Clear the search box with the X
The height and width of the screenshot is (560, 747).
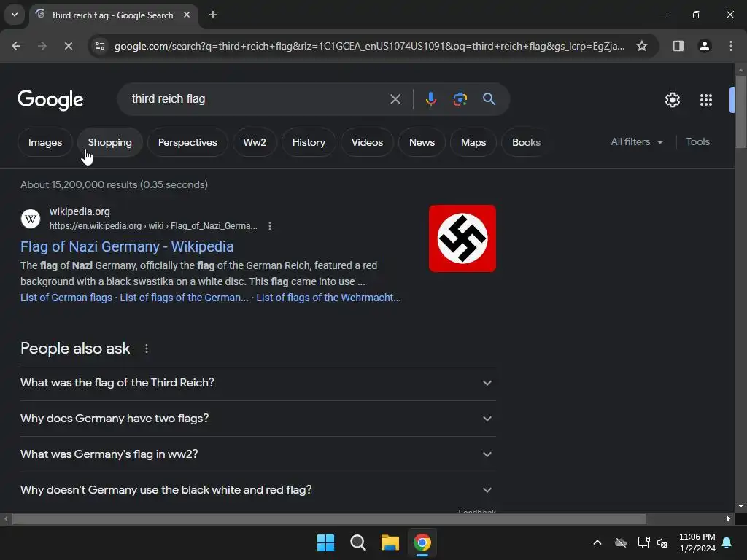click(x=395, y=99)
